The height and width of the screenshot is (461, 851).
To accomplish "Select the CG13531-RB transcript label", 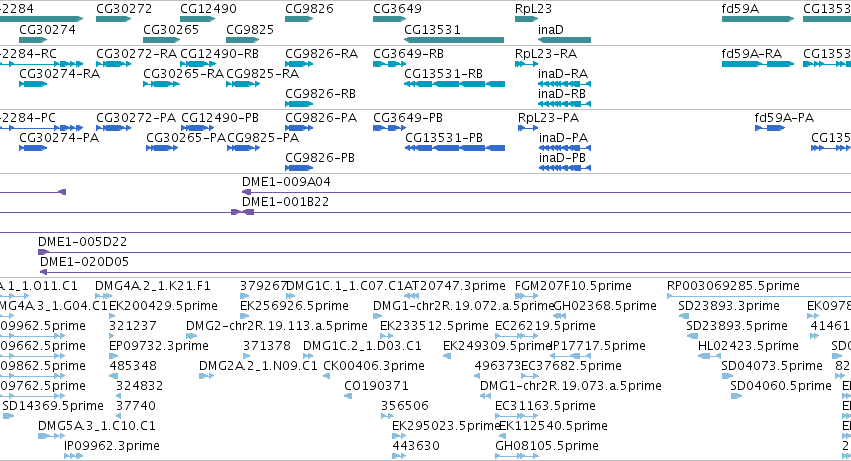I will click(443, 74).
